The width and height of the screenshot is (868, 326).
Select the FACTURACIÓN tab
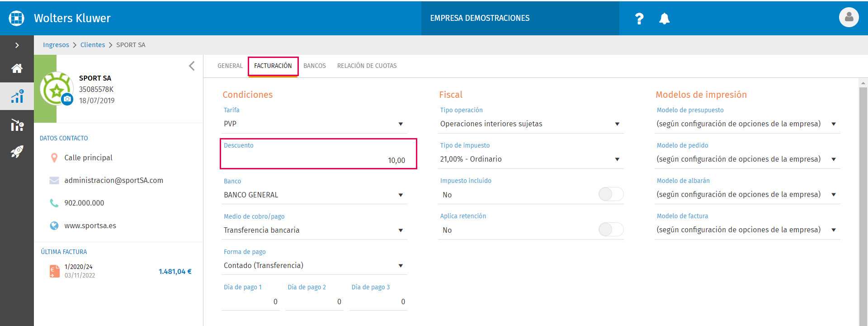click(273, 66)
